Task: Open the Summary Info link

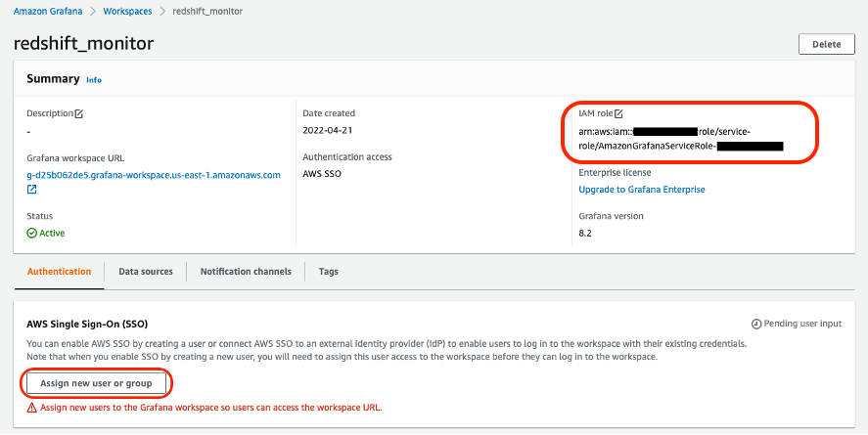Action: (x=94, y=80)
